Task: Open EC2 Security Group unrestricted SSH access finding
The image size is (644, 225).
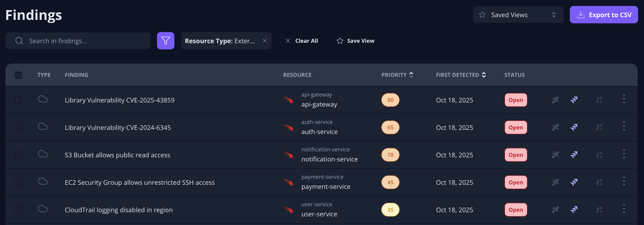Action: coord(140,182)
